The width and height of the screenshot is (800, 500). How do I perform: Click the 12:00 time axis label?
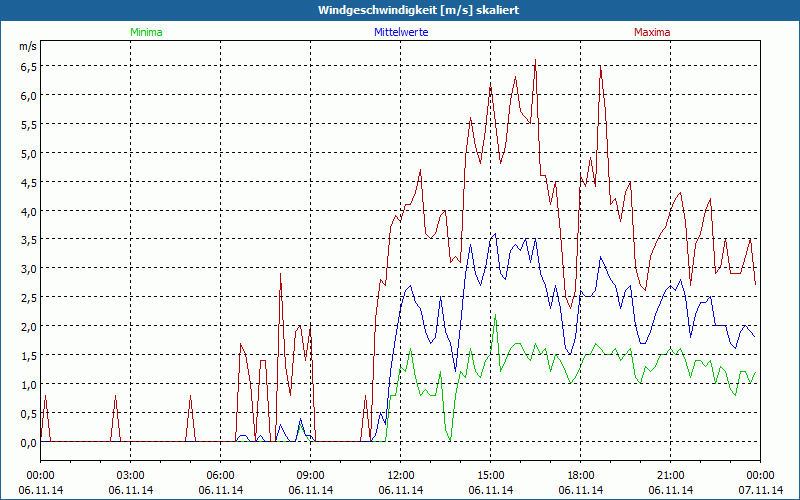click(401, 476)
